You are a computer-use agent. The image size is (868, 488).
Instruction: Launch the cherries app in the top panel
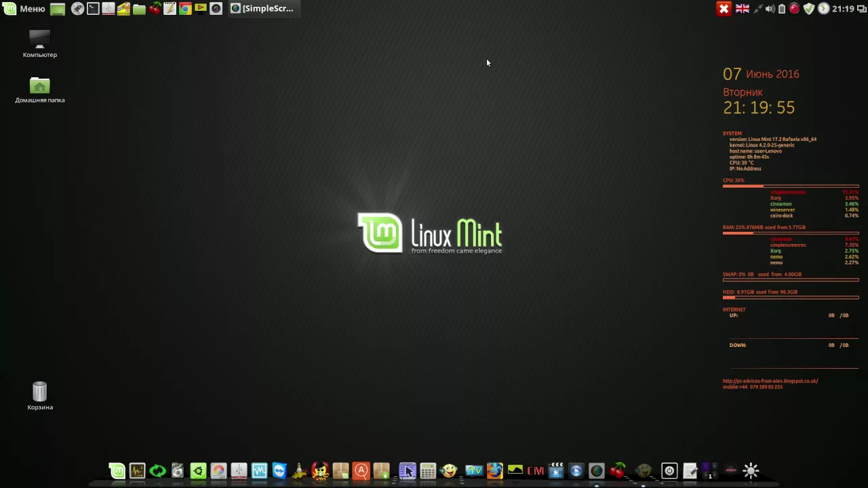[155, 9]
